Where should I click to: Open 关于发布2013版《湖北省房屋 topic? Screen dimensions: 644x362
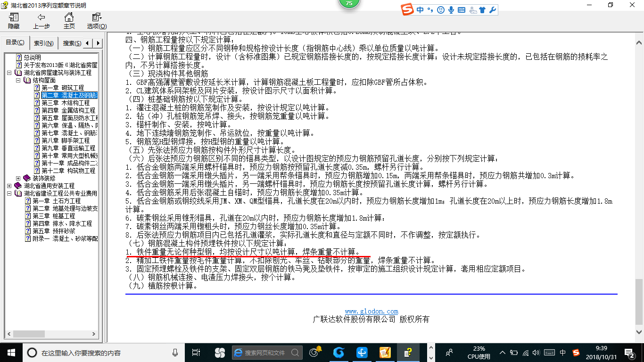(x=60, y=65)
